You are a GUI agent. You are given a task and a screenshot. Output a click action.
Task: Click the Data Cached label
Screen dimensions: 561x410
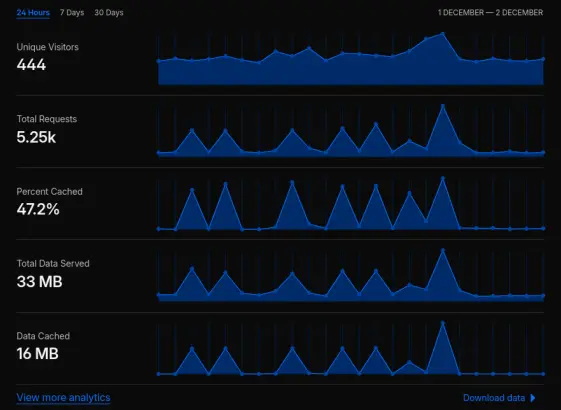point(43,336)
